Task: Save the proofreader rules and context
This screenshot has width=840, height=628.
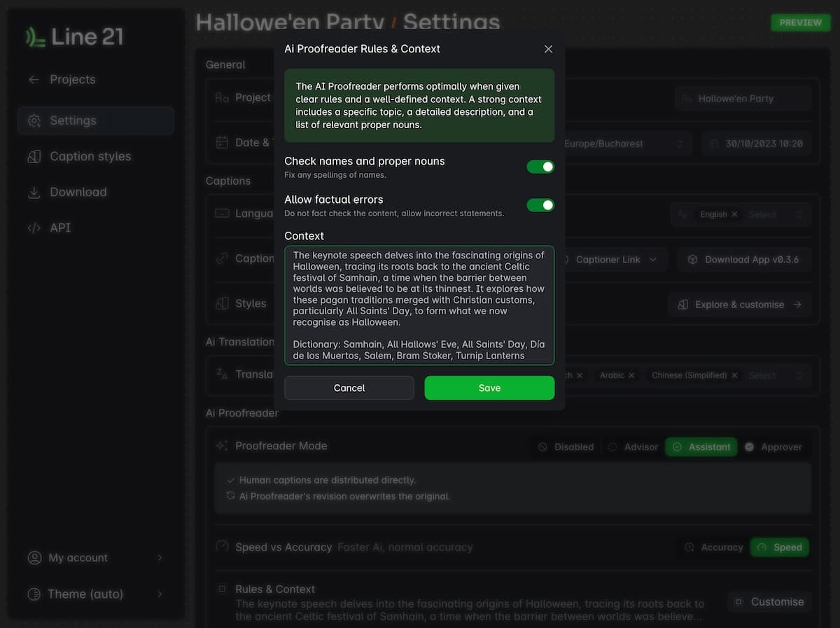Action: tap(489, 388)
